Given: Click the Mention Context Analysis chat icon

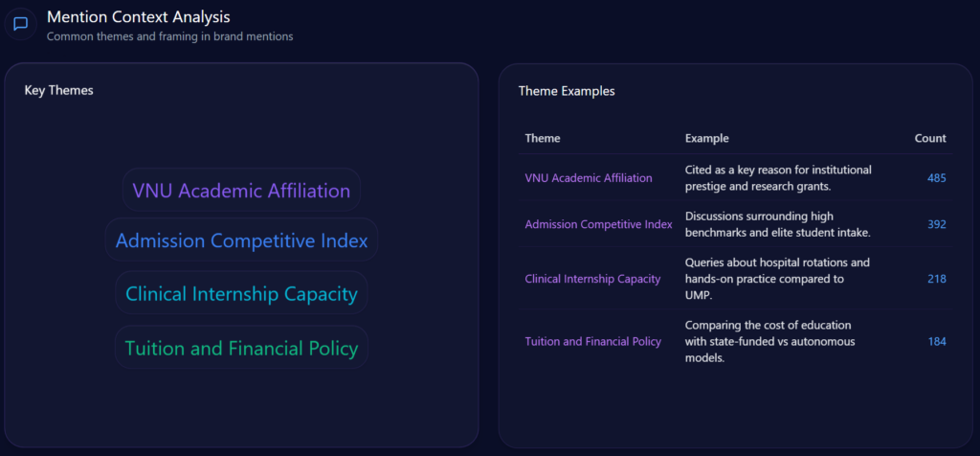Looking at the screenshot, I should [x=21, y=24].
